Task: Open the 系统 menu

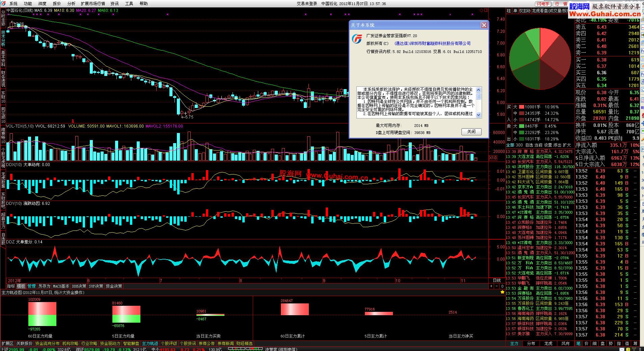Action: pos(14,4)
